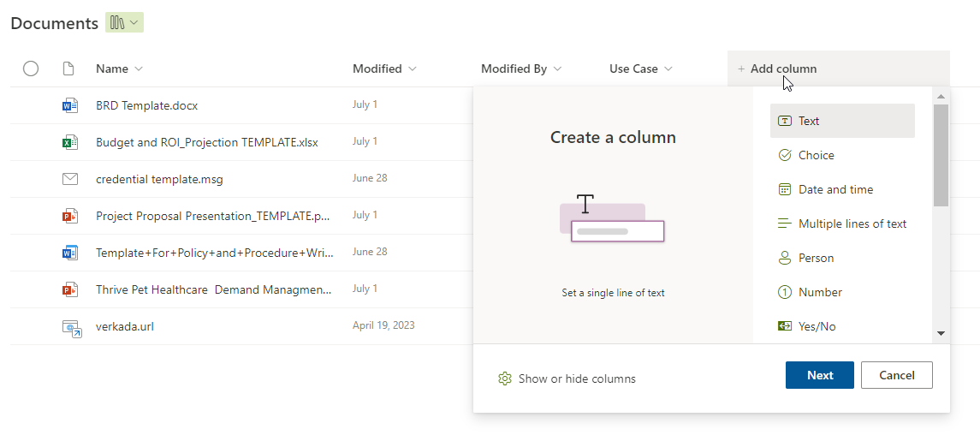Open the Documents library view switcher dropdown

tap(124, 23)
